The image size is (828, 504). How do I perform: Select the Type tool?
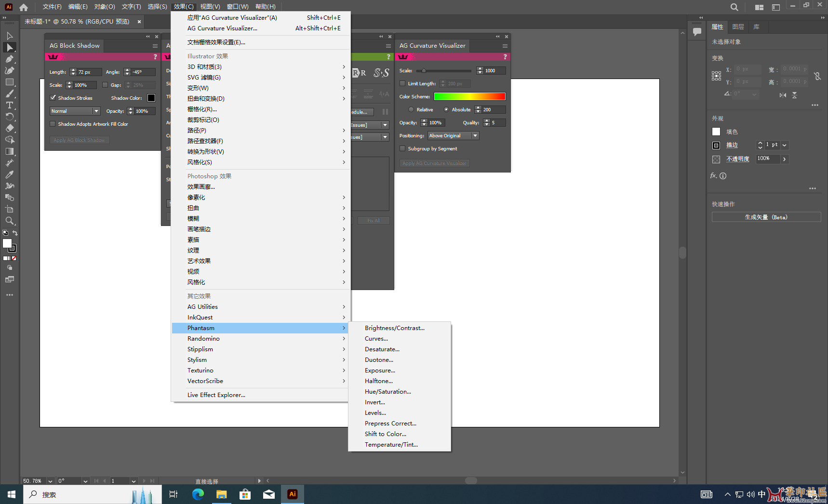pyautogui.click(x=10, y=105)
